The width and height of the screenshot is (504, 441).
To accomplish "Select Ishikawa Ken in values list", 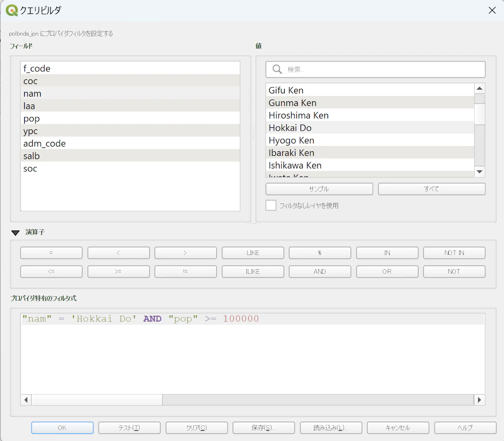I will click(x=370, y=165).
